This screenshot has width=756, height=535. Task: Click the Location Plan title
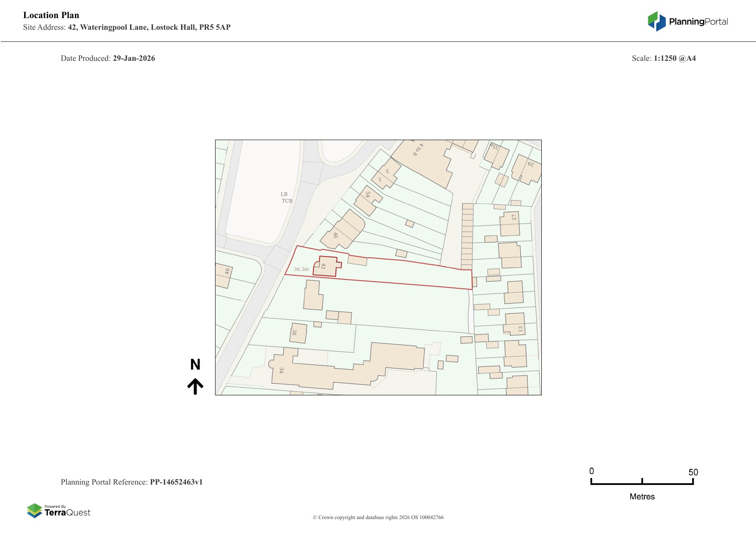(51, 15)
